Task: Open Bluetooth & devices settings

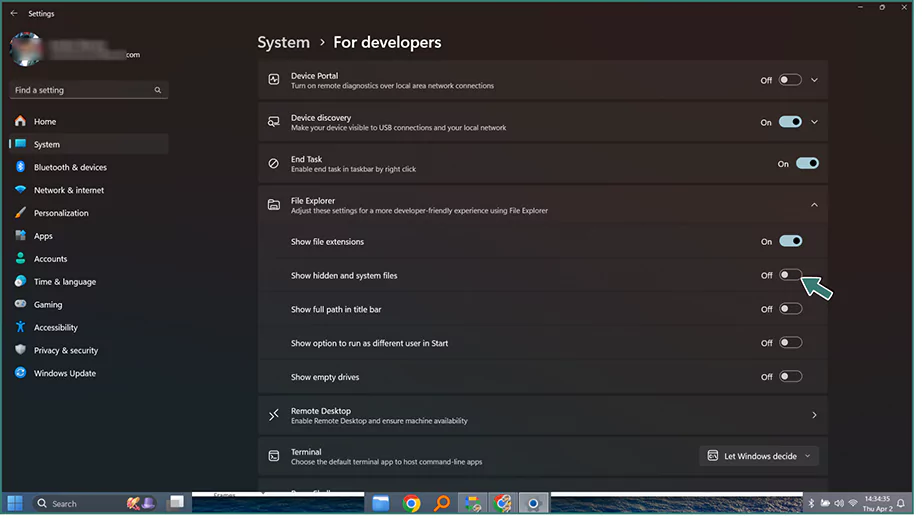Action: click(x=89, y=168)
